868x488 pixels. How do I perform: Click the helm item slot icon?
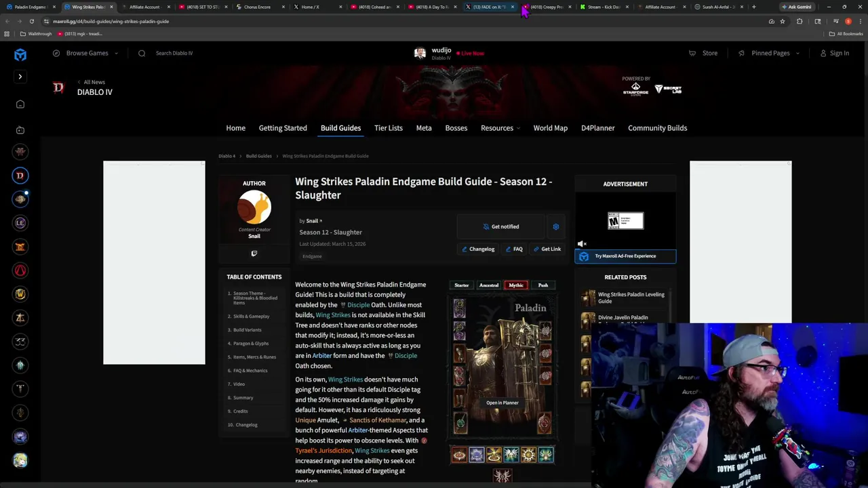click(x=460, y=308)
